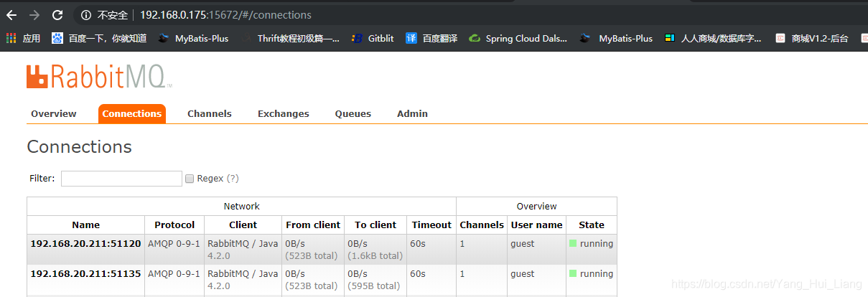Click the RabbitMQ logo

(x=99, y=77)
